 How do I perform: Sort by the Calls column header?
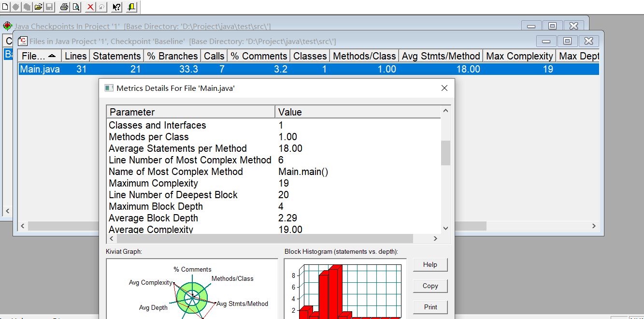coord(214,56)
